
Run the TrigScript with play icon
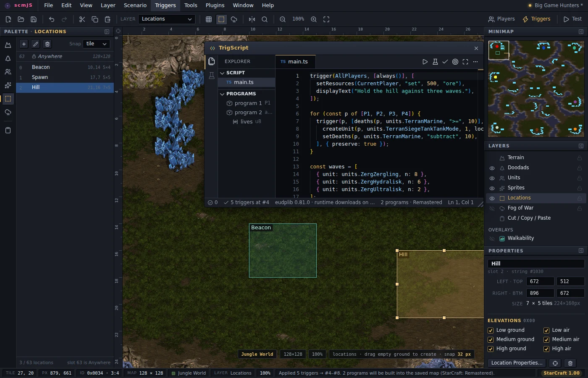[x=425, y=62]
